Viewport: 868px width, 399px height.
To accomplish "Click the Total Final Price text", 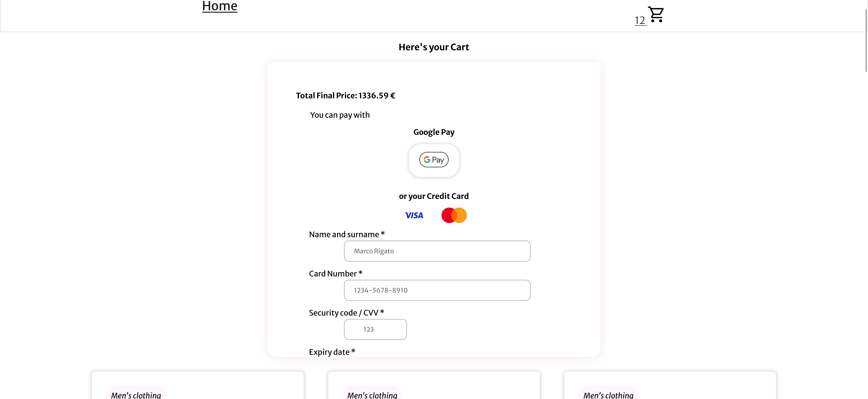I will click(345, 96).
